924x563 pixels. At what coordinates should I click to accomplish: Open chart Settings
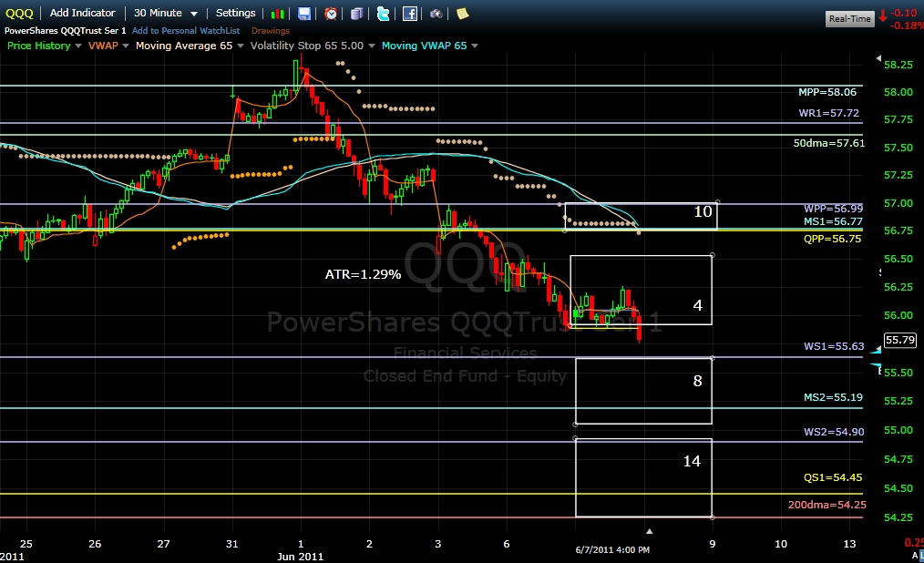pyautogui.click(x=235, y=13)
